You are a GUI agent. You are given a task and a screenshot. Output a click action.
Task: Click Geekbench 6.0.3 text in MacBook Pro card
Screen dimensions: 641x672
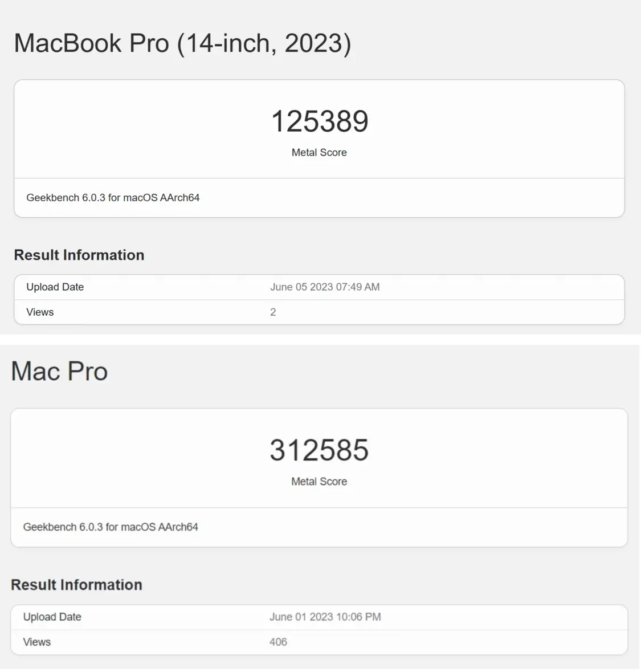click(113, 198)
